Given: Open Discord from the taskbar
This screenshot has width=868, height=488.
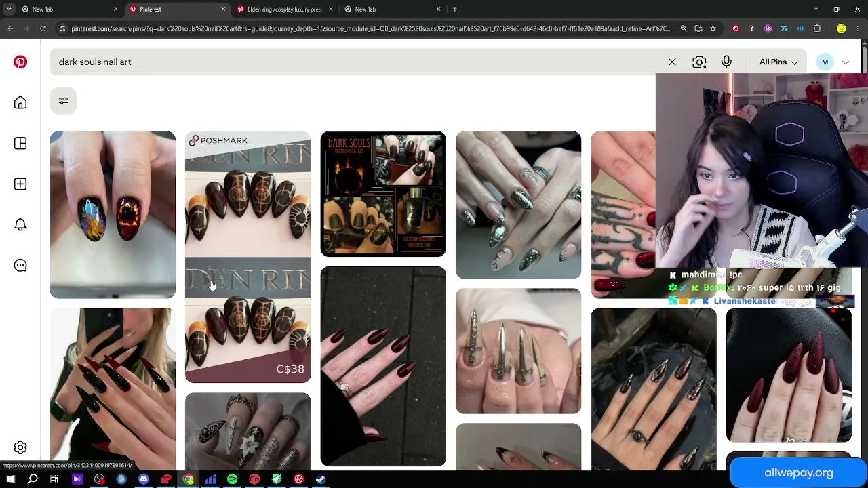Looking at the screenshot, I should tap(144, 479).
